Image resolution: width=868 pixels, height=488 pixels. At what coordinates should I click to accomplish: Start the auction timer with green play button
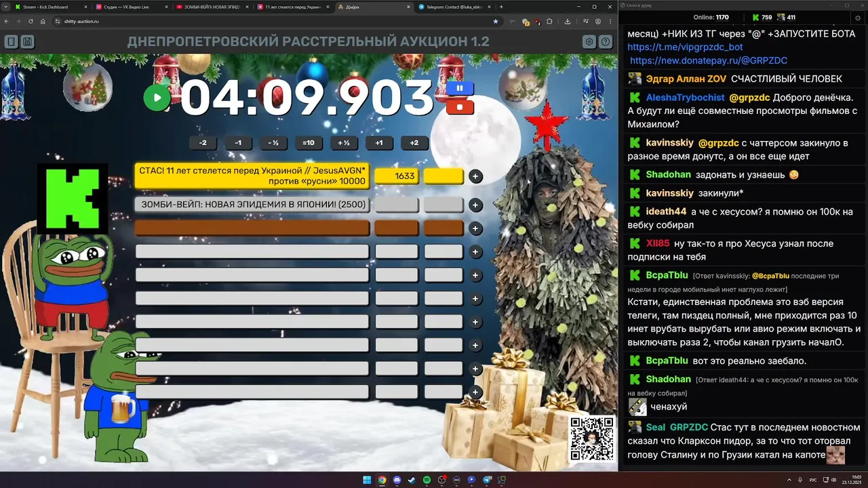(157, 98)
